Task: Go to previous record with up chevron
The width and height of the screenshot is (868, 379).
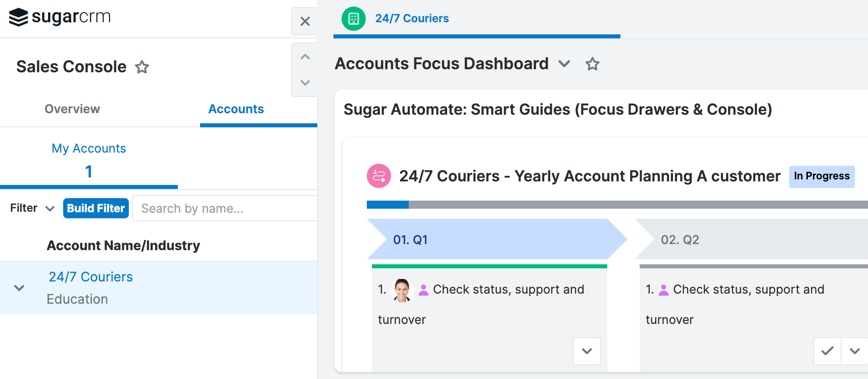Action: (305, 57)
